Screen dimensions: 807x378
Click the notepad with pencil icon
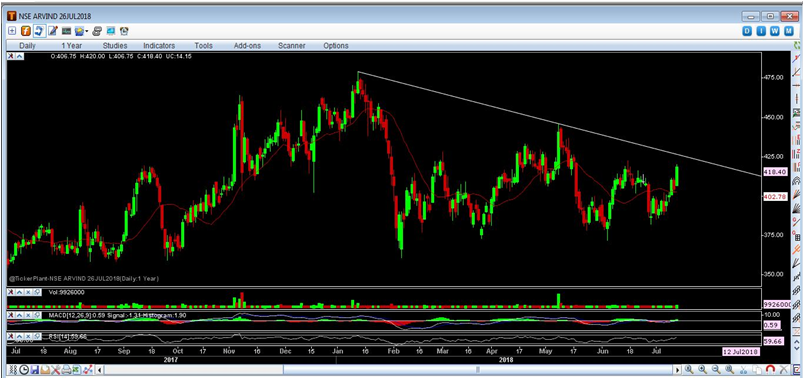[x=52, y=31]
